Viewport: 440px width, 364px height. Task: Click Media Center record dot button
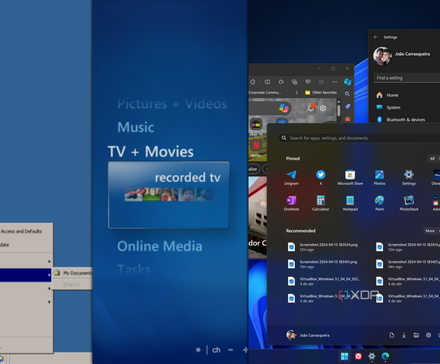point(198,350)
